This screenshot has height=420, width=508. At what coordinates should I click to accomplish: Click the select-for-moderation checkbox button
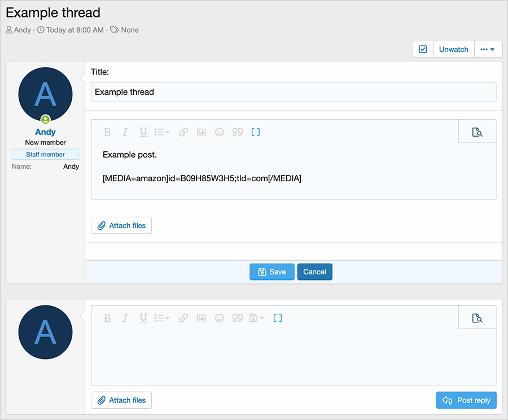pos(423,49)
